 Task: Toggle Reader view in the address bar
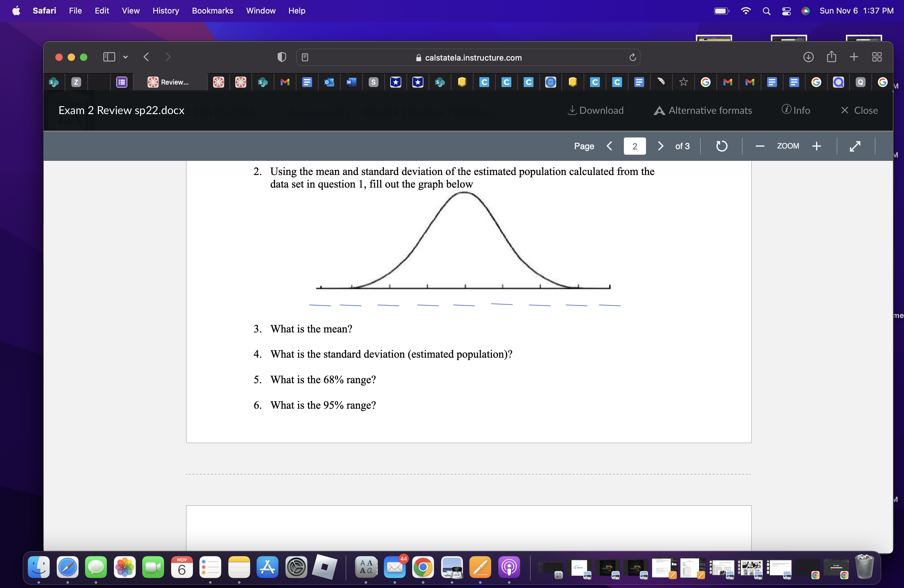[305, 58]
